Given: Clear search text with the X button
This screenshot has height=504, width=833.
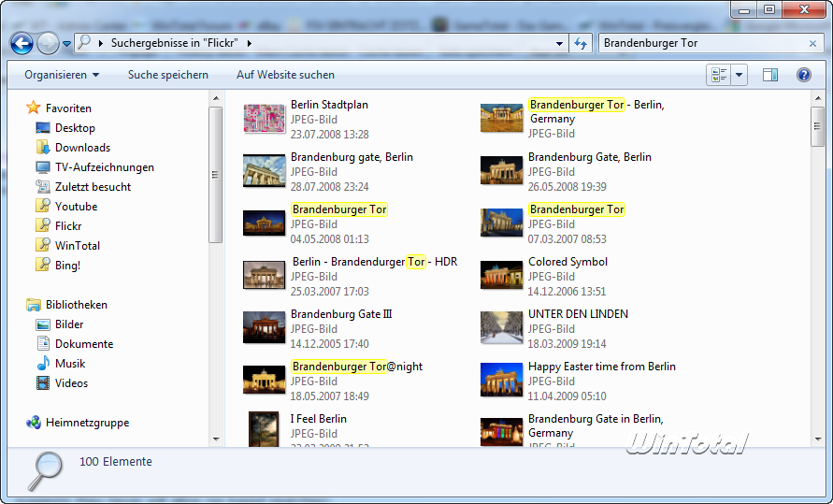Looking at the screenshot, I should pyautogui.click(x=812, y=43).
